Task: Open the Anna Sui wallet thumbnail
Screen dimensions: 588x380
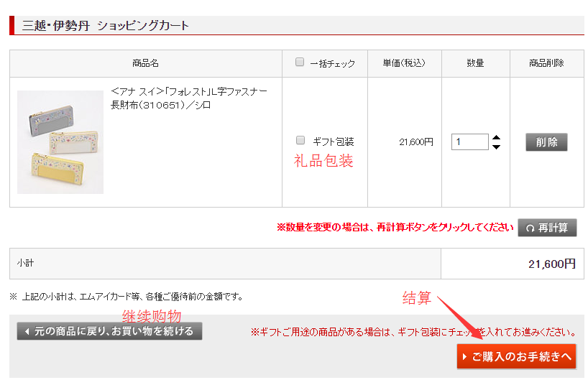Action: 60,142
